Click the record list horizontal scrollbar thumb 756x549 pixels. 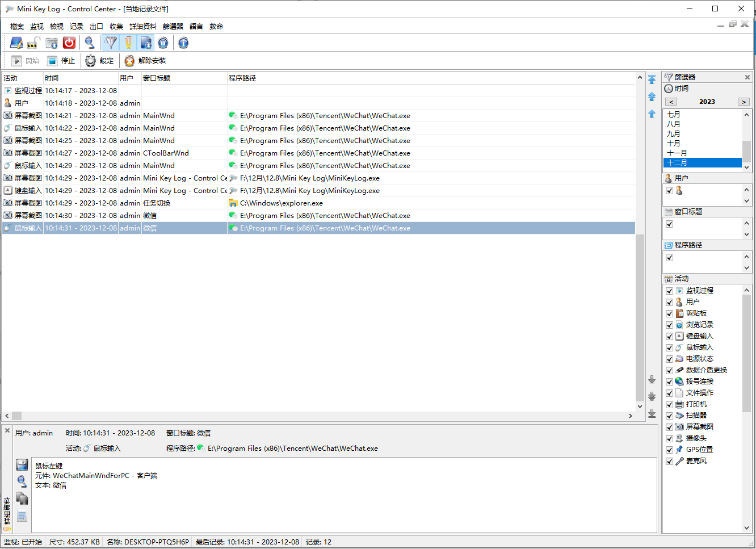click(17, 416)
